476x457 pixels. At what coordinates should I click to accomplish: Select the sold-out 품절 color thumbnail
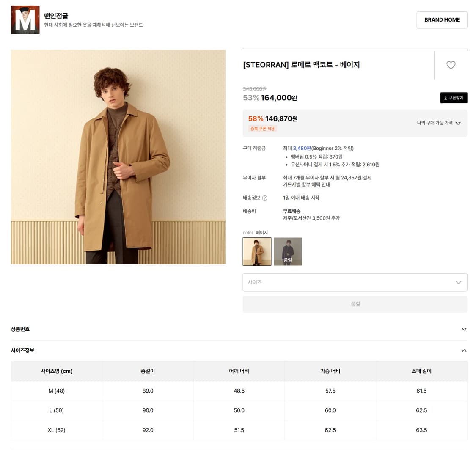288,251
